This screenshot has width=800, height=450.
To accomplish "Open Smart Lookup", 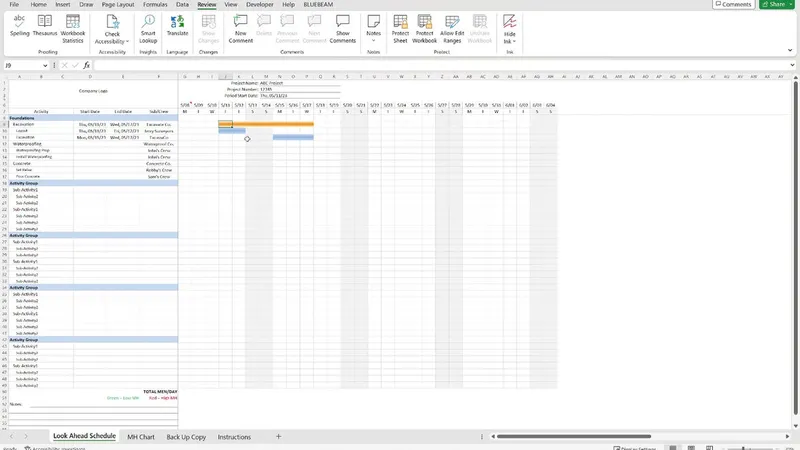I will tap(148, 29).
